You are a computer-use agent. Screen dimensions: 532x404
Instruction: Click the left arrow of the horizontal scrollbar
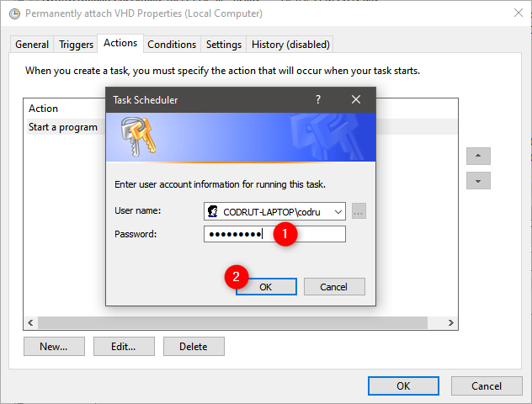pyautogui.click(x=30, y=322)
